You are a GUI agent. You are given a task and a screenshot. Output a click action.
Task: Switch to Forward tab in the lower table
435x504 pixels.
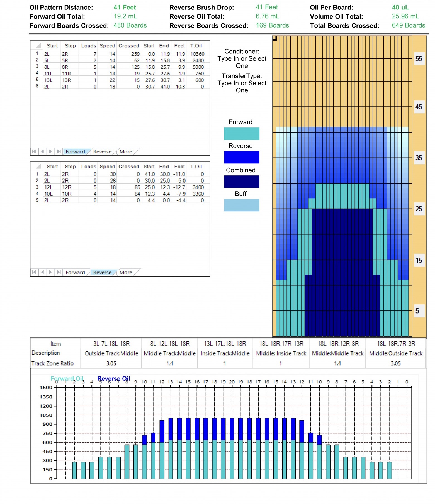coord(75,273)
